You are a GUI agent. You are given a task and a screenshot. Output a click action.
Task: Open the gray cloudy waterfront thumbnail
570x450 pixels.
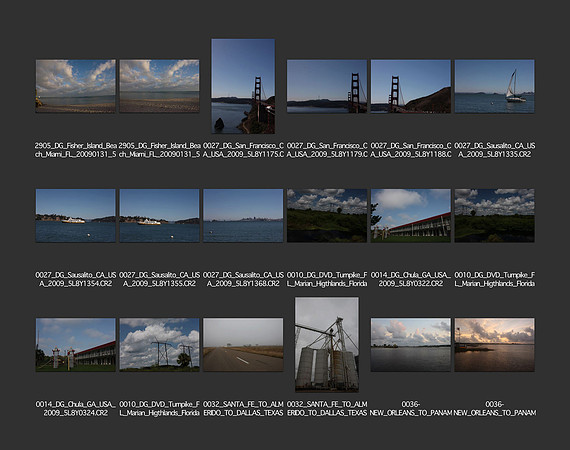411,345
